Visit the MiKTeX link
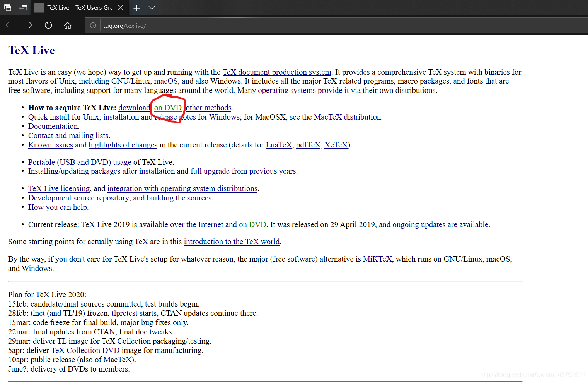Image resolution: width=588 pixels, height=382 pixels. pyautogui.click(x=377, y=259)
